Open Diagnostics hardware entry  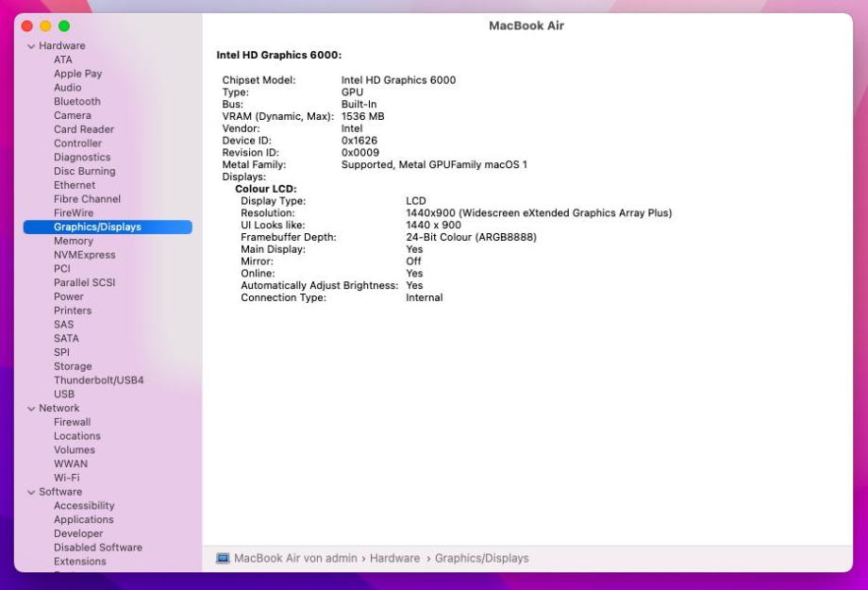coord(82,158)
